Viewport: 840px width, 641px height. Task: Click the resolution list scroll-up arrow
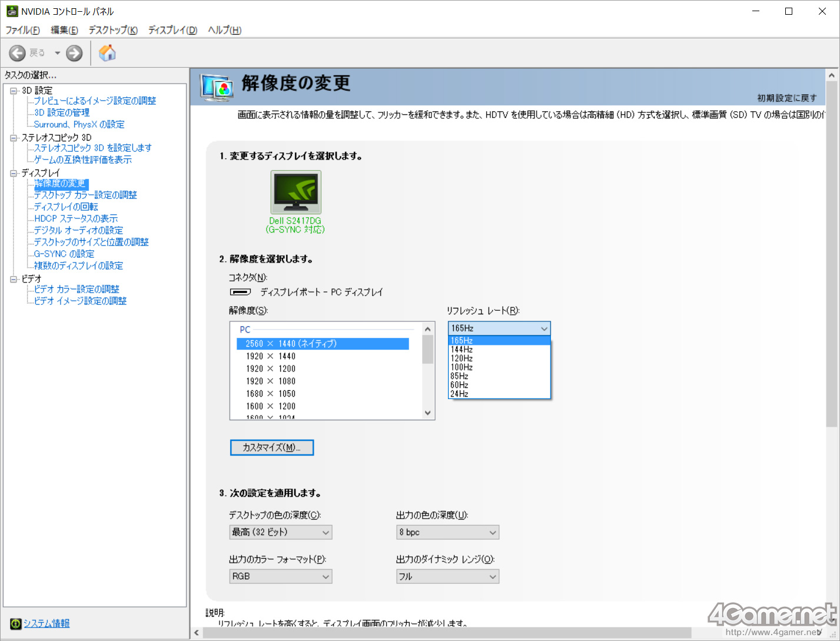(x=428, y=329)
